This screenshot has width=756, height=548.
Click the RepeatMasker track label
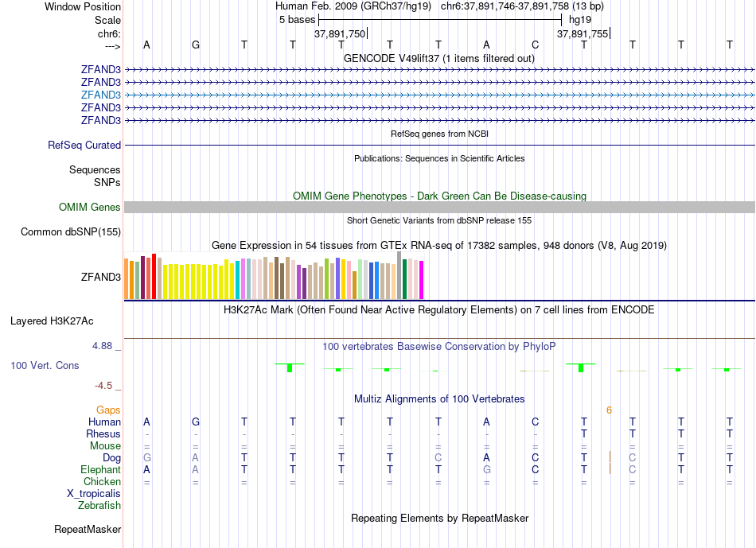88,530
